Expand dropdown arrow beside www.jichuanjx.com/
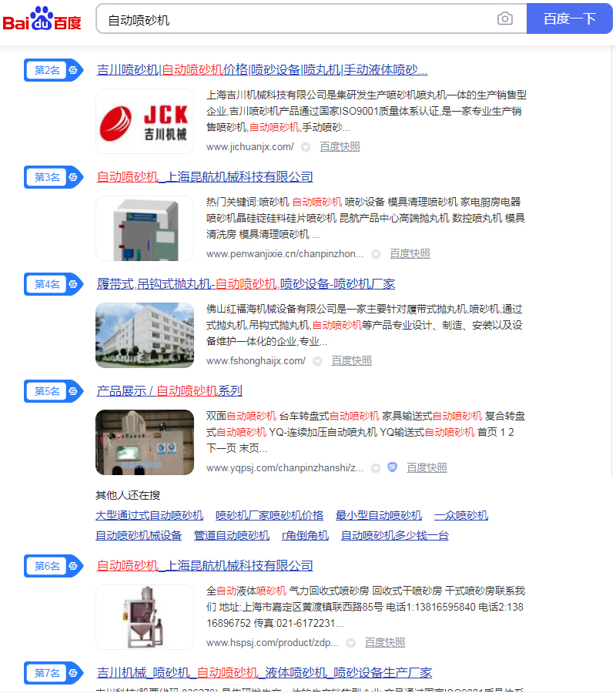Image resolution: width=616 pixels, height=693 pixels. [x=306, y=147]
